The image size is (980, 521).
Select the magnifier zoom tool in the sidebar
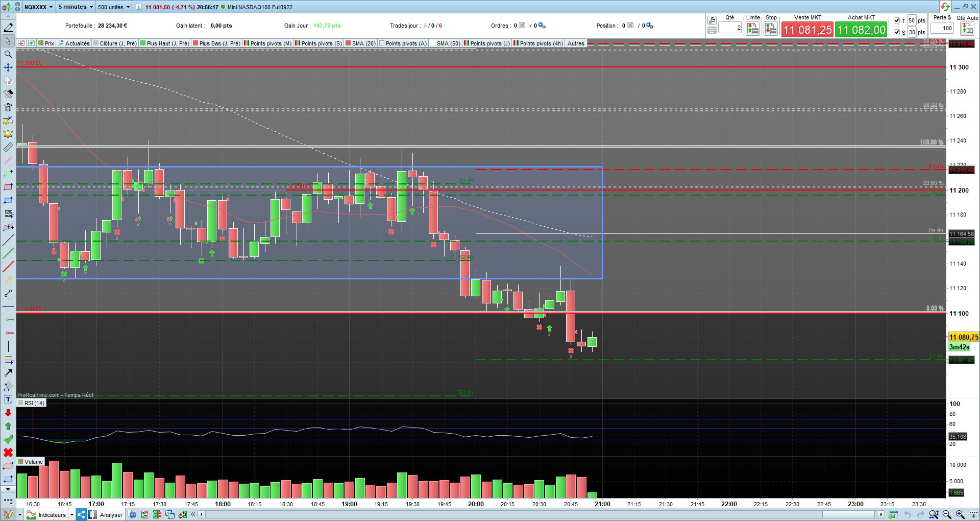coord(8,54)
